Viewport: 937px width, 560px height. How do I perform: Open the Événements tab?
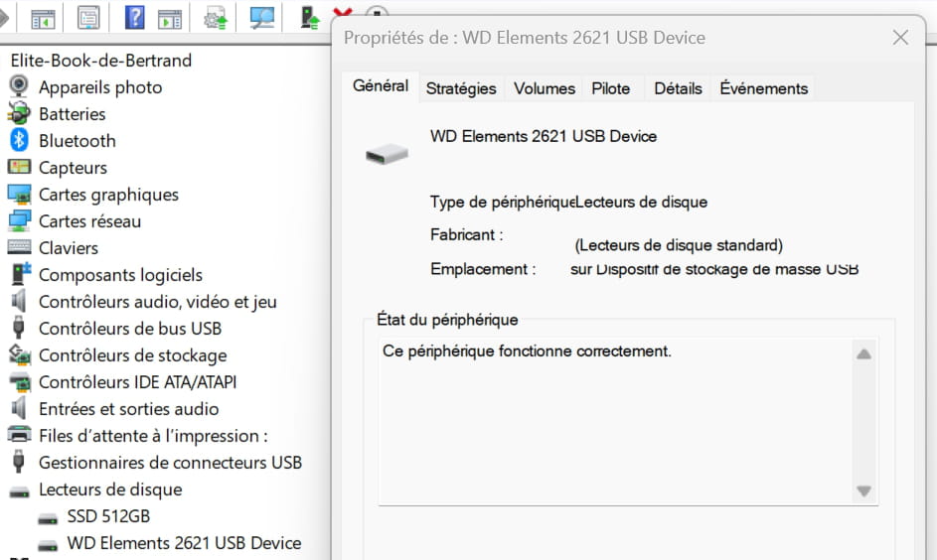click(x=763, y=88)
